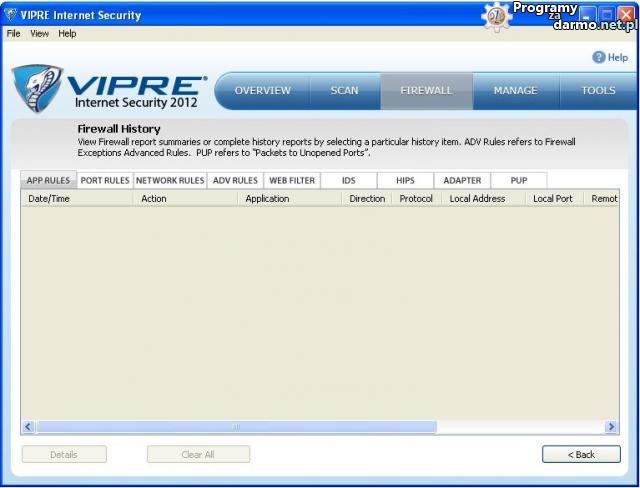Click horizontal scrollbar right arrow

pyautogui.click(x=611, y=427)
